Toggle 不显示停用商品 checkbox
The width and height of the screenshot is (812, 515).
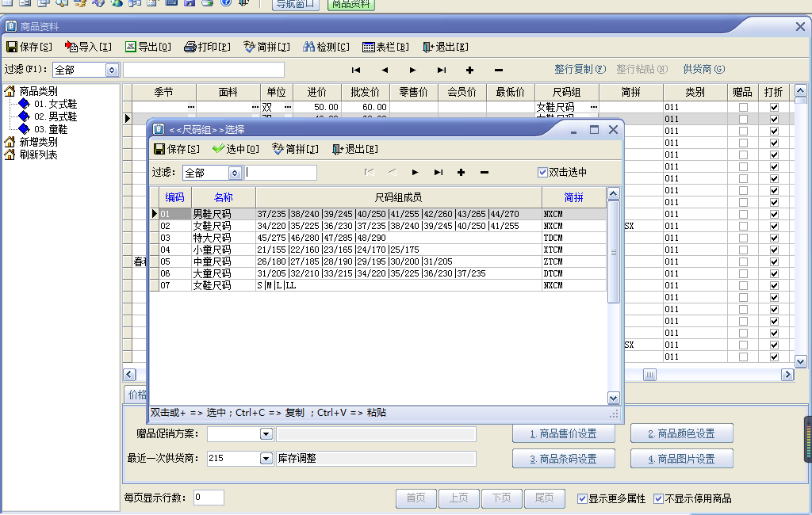(658, 498)
